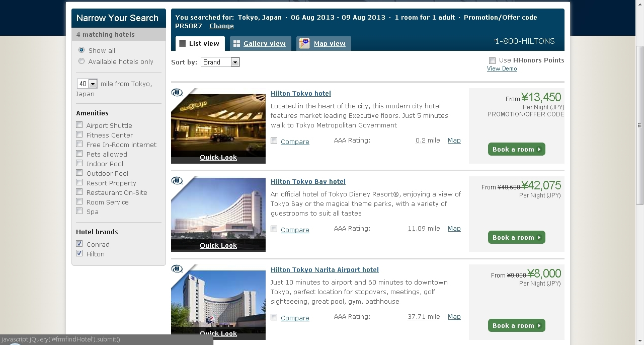Select Available hotels only radio button
644x345 pixels.
(82, 61)
